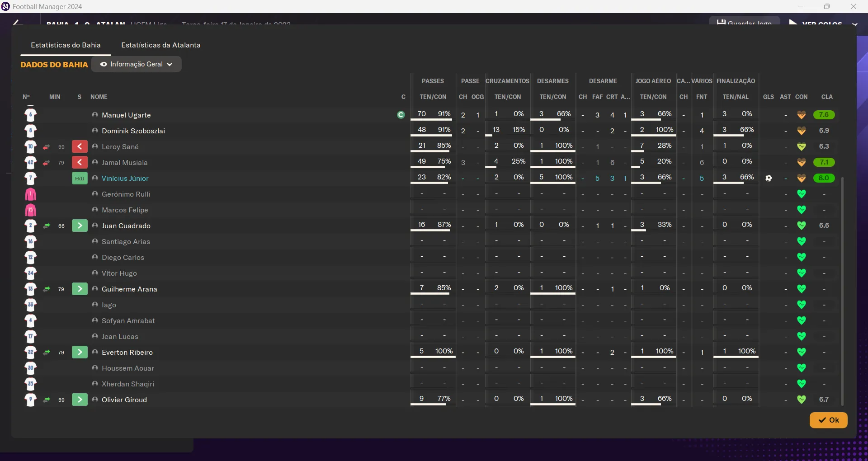Sort by the CON column header
868x461 pixels.
(x=801, y=97)
